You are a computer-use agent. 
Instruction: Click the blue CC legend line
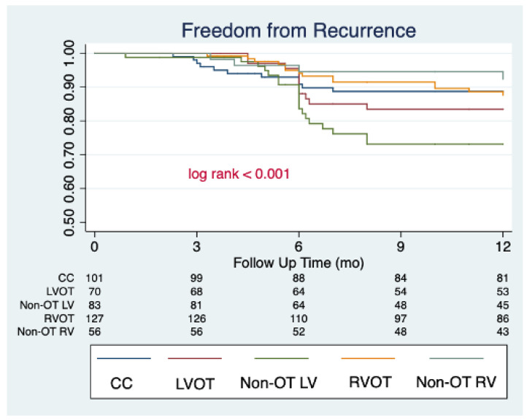click(x=123, y=358)
